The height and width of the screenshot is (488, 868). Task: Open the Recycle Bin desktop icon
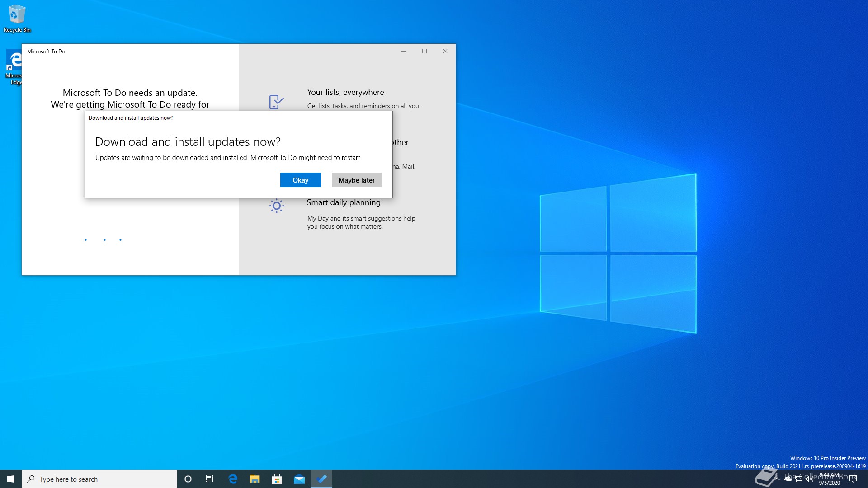(17, 19)
